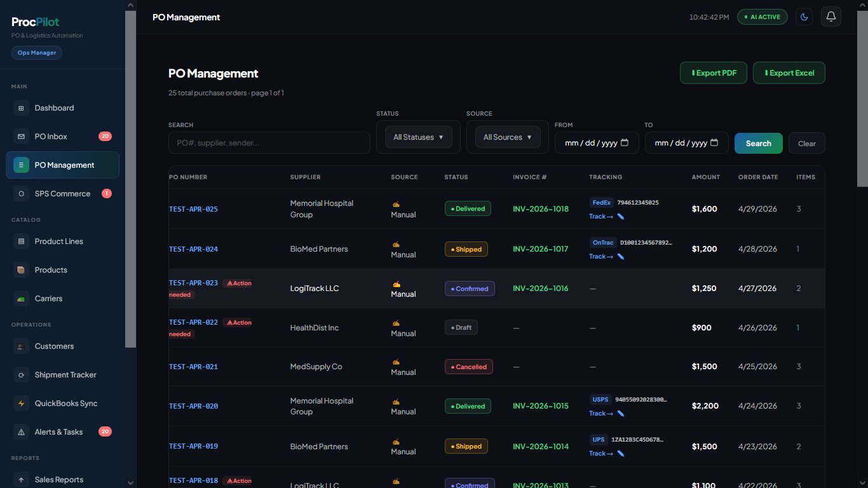Click the QuickBooks Sync lightning icon
Viewport: 868px width, 488px height.
click(x=21, y=403)
